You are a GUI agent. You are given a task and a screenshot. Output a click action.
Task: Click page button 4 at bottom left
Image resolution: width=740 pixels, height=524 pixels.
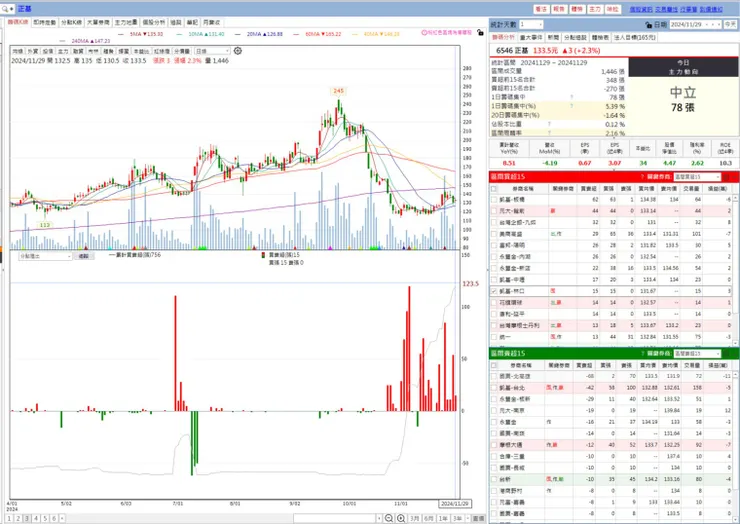36,518
